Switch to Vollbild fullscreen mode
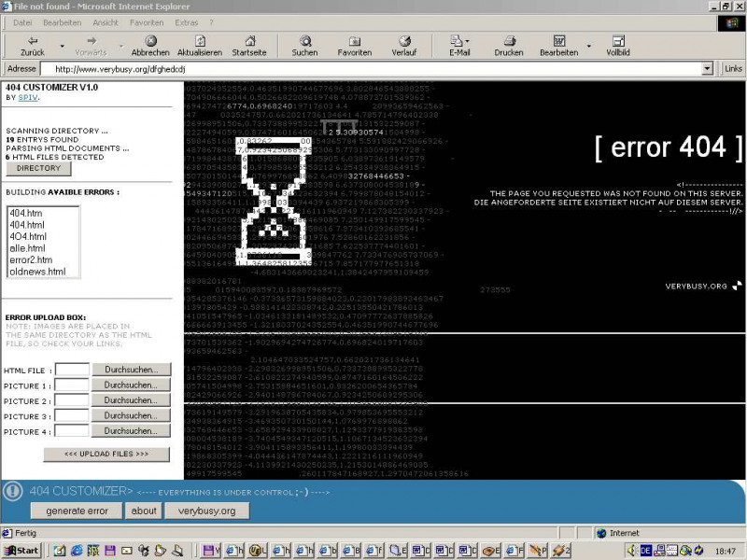Screen dimensions: 747x560 click(x=618, y=41)
